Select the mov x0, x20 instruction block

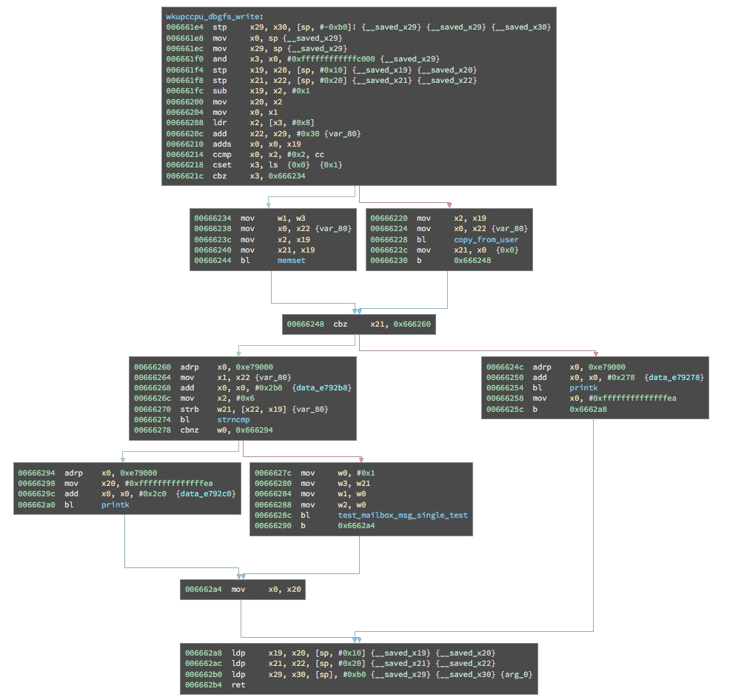[x=244, y=590]
